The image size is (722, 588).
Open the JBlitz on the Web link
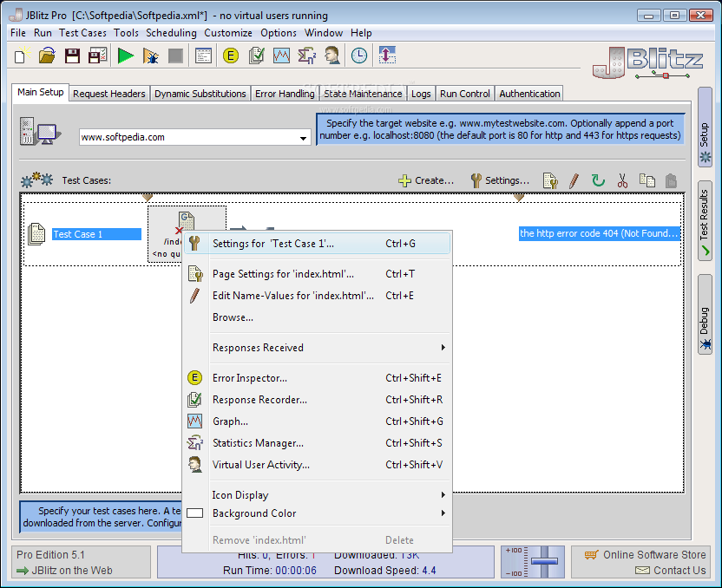(x=65, y=571)
